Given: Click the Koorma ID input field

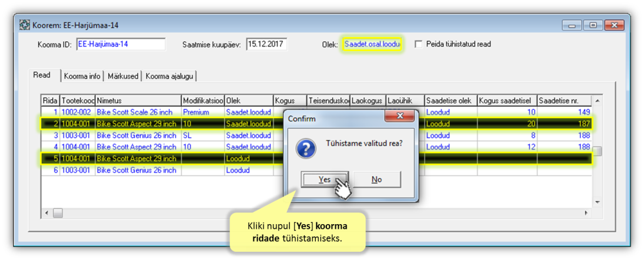Looking at the screenshot, I should coord(121,44).
